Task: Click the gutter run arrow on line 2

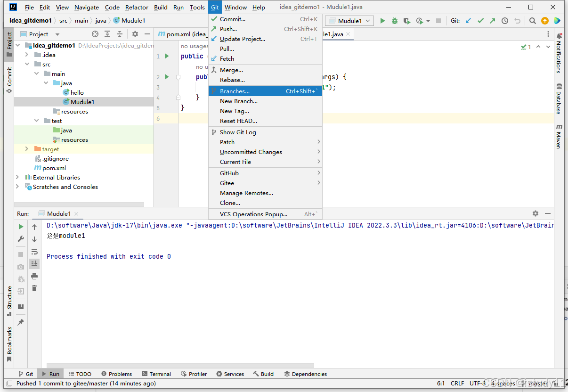Action: 167,77
